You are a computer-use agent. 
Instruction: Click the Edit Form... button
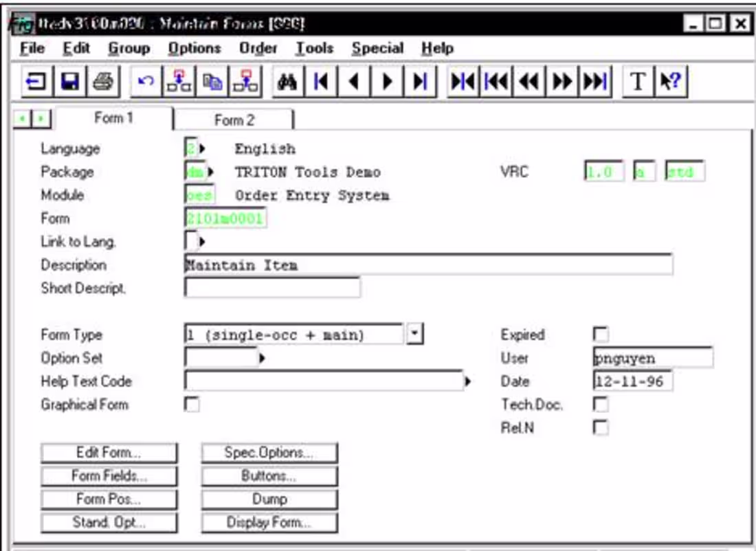[x=109, y=453]
